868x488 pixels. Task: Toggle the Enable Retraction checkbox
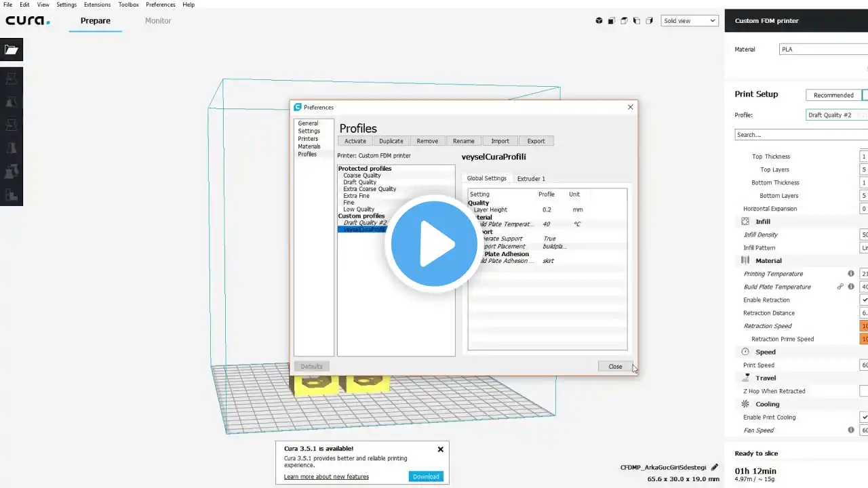[x=864, y=300]
